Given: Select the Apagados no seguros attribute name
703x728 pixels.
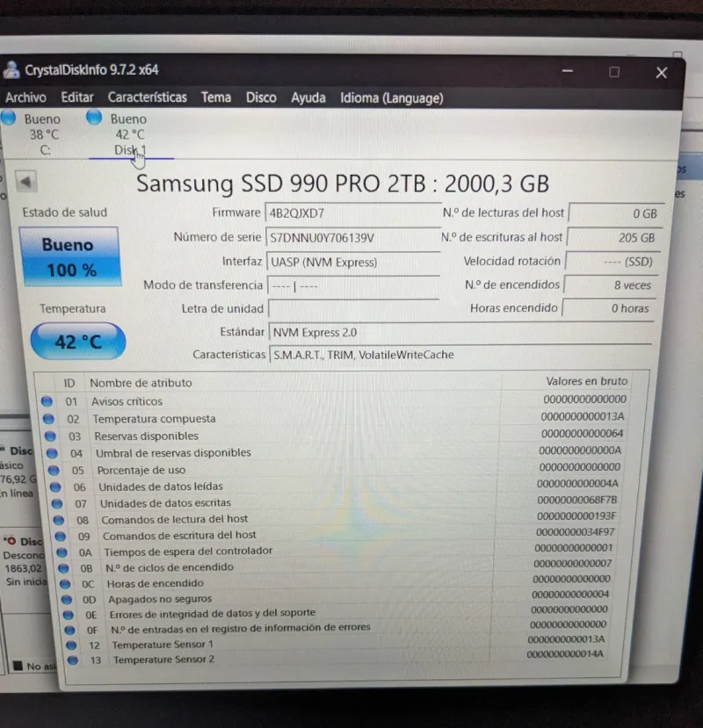Looking at the screenshot, I should [x=160, y=599].
